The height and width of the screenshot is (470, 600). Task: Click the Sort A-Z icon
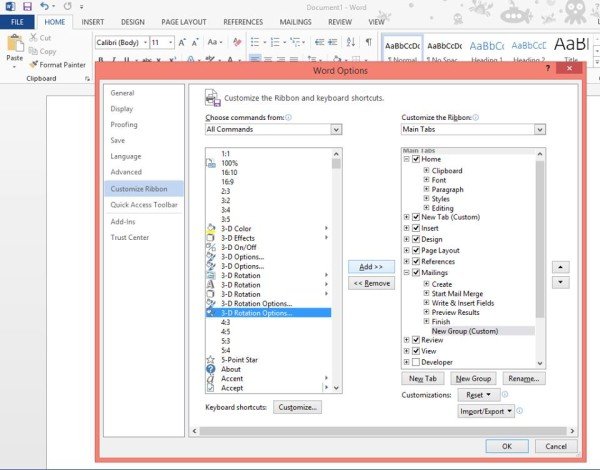[351, 42]
